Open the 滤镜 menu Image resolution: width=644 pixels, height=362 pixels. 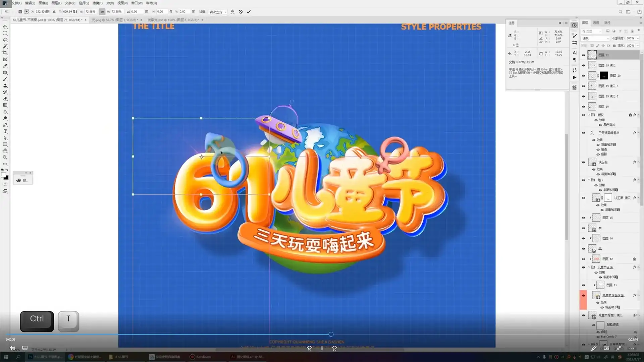97,3
